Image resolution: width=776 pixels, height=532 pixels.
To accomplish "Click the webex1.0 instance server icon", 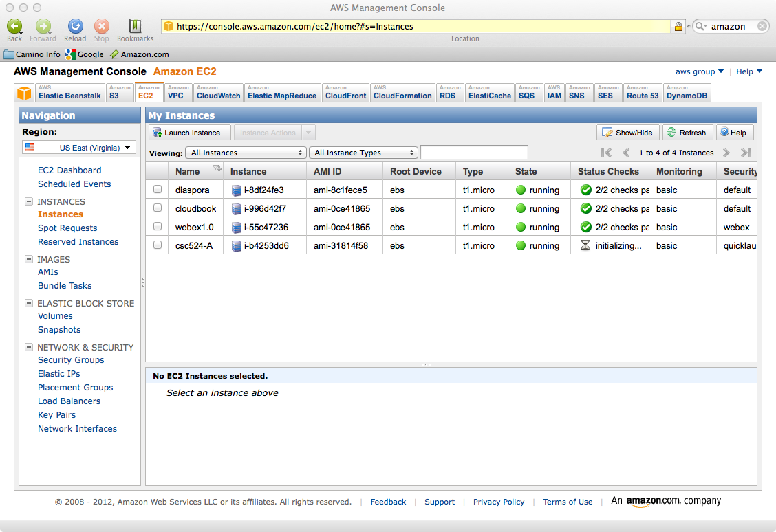I will tap(236, 227).
